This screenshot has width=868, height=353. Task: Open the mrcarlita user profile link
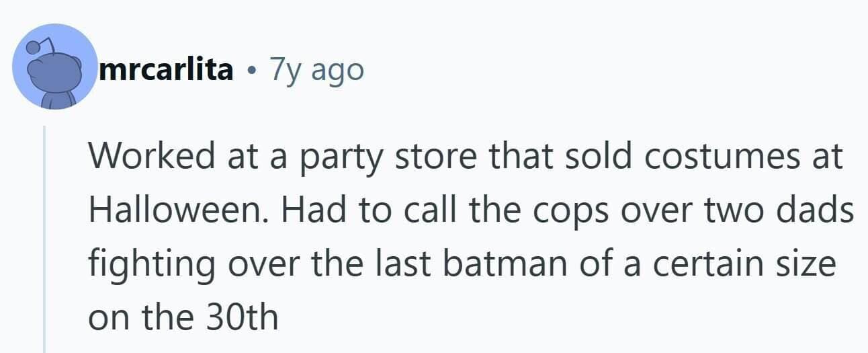165,69
